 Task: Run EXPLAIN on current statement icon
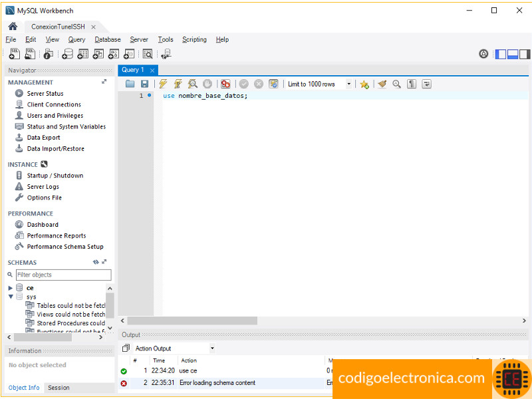coord(193,84)
